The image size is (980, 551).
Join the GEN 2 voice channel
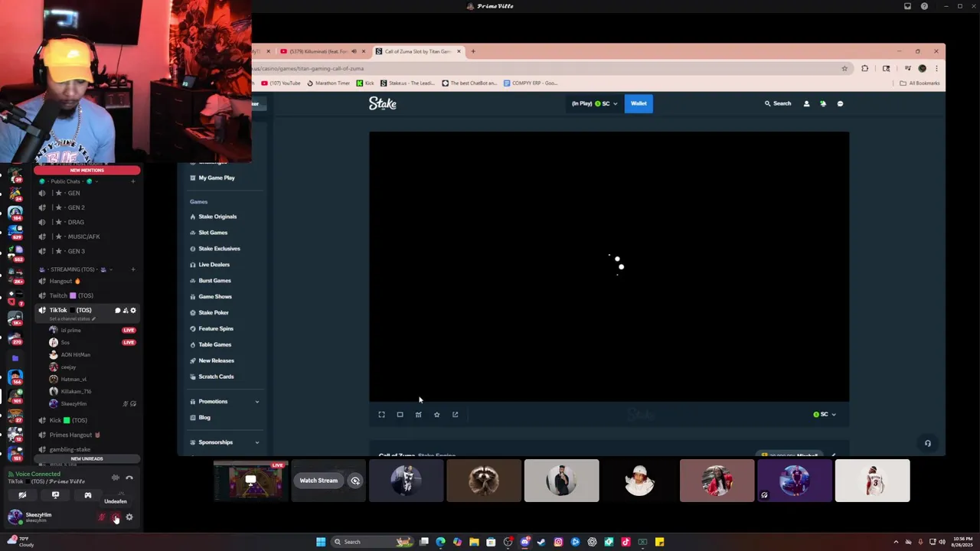[x=76, y=207]
